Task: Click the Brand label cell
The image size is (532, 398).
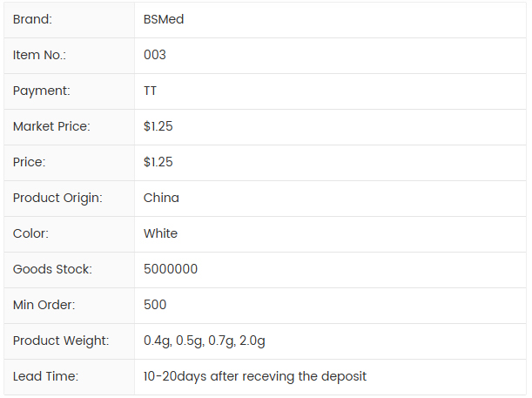Action: click(x=32, y=19)
